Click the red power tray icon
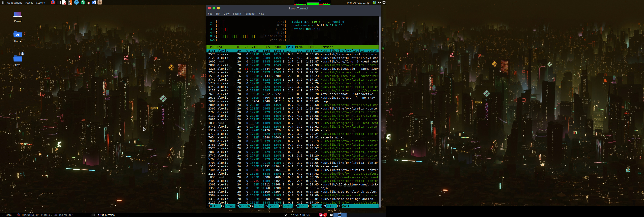644x217 pixels. coord(325,215)
